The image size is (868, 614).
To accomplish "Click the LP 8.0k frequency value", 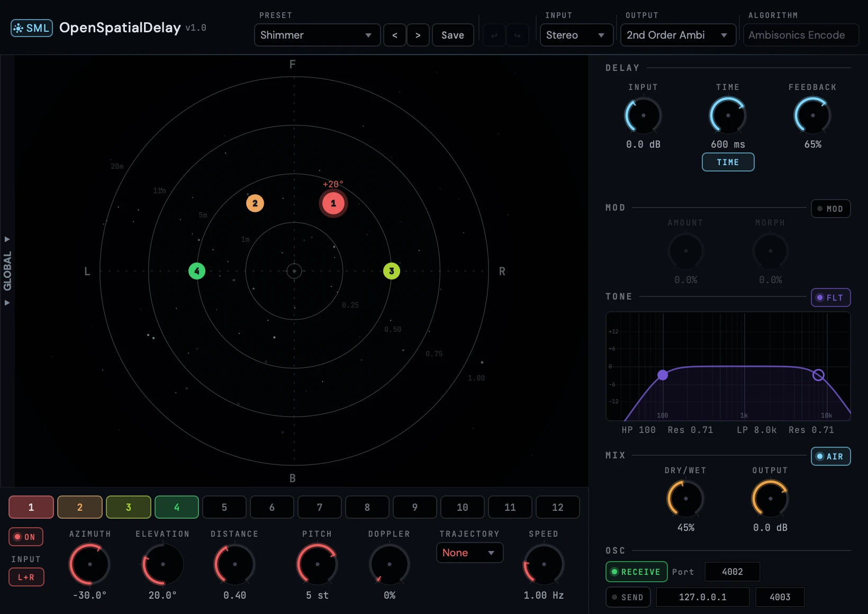I will tap(757, 430).
